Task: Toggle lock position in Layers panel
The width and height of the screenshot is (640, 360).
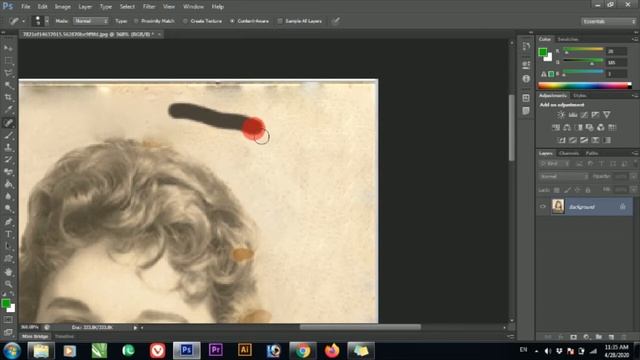Action: 578,190
